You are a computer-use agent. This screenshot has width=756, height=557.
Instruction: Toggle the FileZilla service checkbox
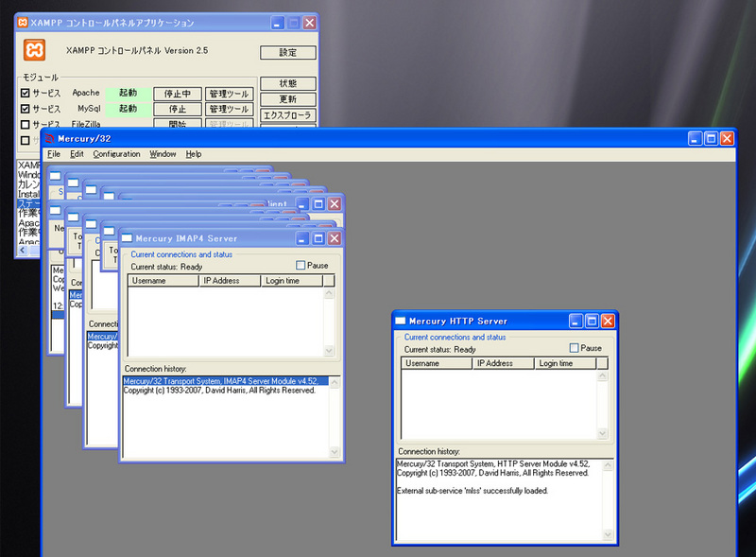click(26, 125)
